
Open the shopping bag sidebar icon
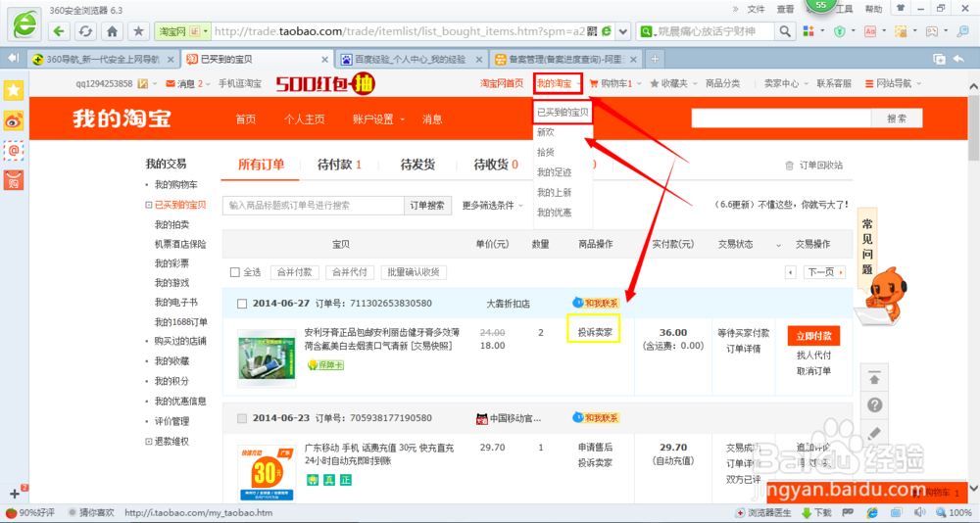coord(13,180)
